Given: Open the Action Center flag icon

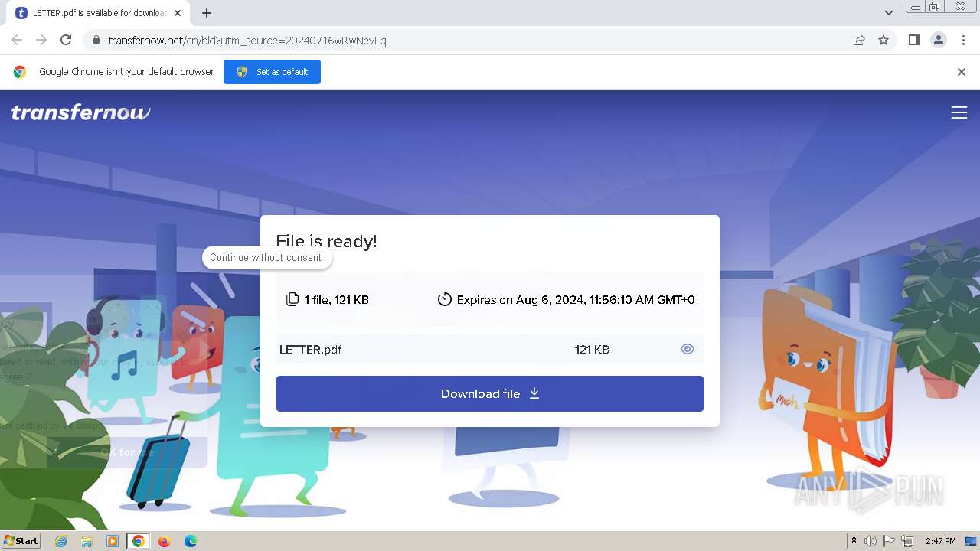Looking at the screenshot, I should [x=889, y=541].
